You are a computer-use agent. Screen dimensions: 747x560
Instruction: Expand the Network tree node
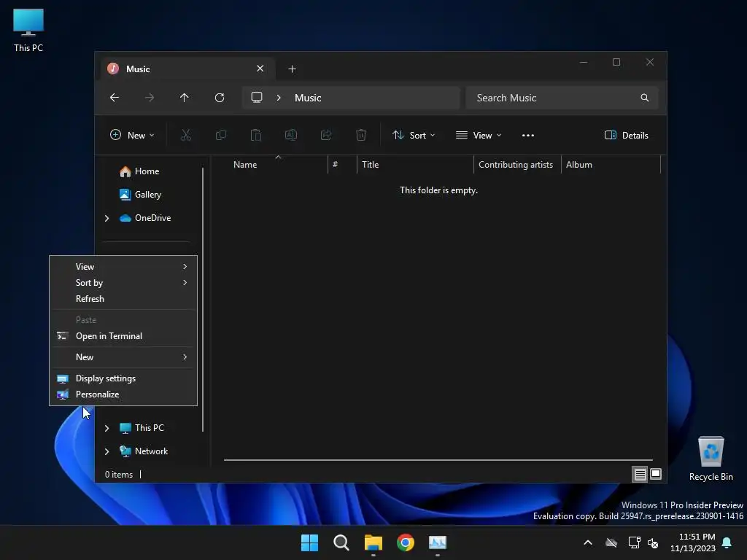pyautogui.click(x=107, y=451)
